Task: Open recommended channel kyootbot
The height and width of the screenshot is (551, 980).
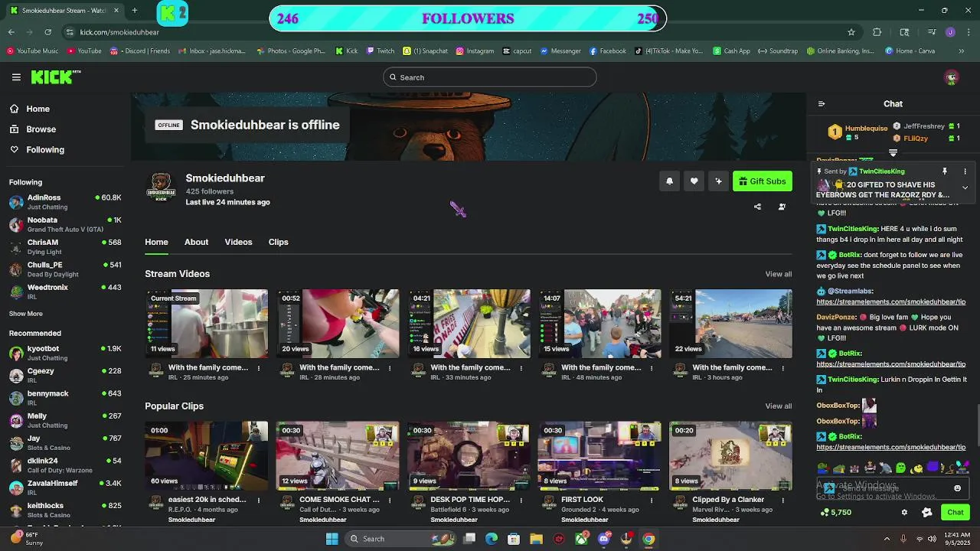Action: pos(65,353)
